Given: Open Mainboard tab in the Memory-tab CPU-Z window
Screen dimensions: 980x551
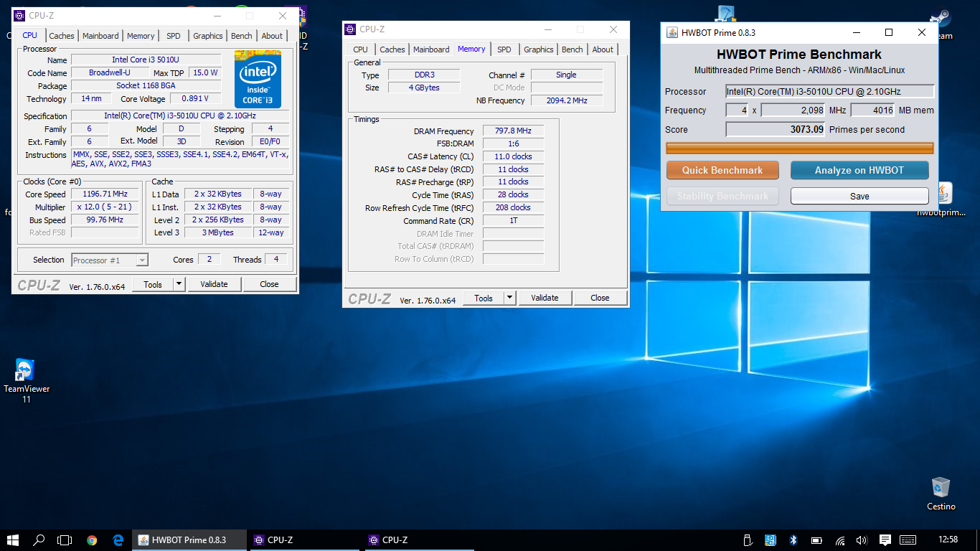Looking at the screenshot, I should (x=431, y=50).
